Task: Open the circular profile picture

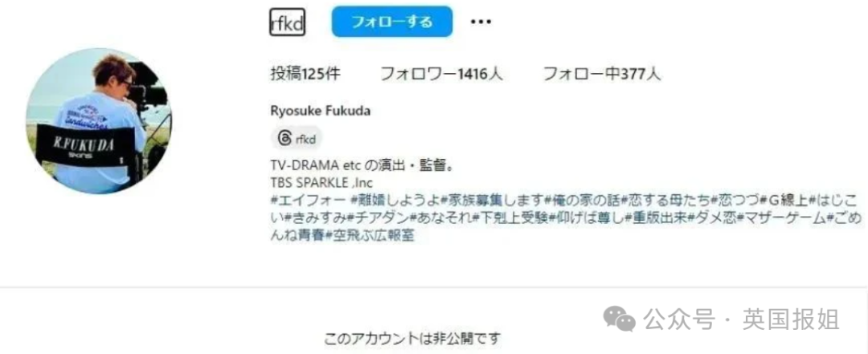Action: pos(99,120)
